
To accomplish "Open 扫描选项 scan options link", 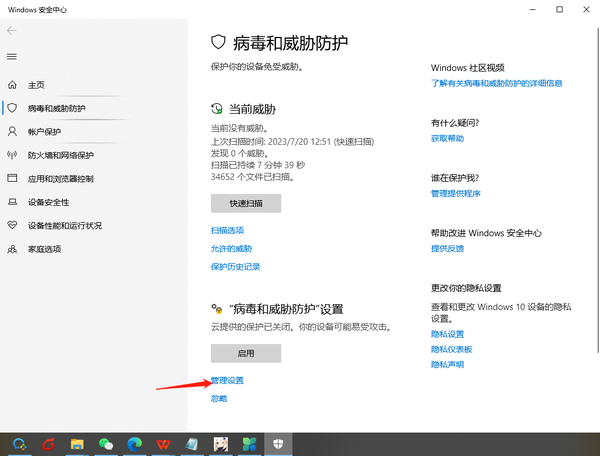I will pyautogui.click(x=227, y=230).
